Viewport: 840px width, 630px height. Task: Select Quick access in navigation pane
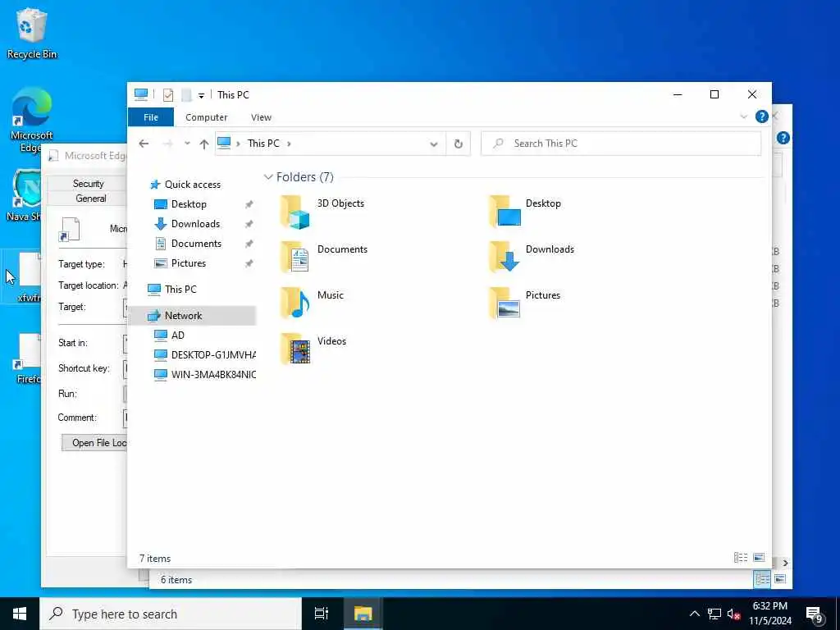click(x=192, y=185)
